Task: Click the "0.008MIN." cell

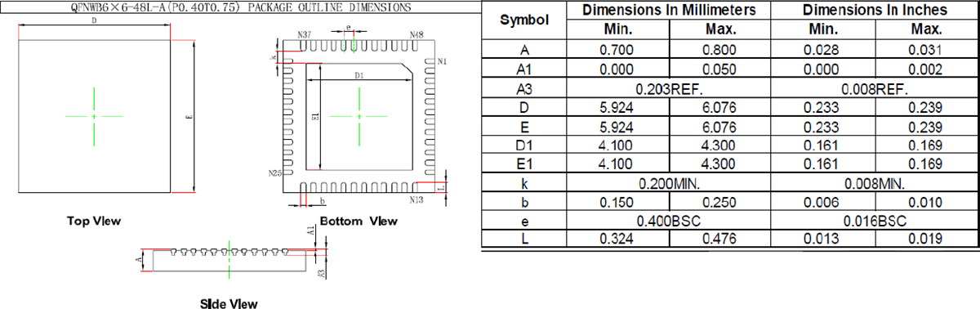Action: click(x=875, y=183)
